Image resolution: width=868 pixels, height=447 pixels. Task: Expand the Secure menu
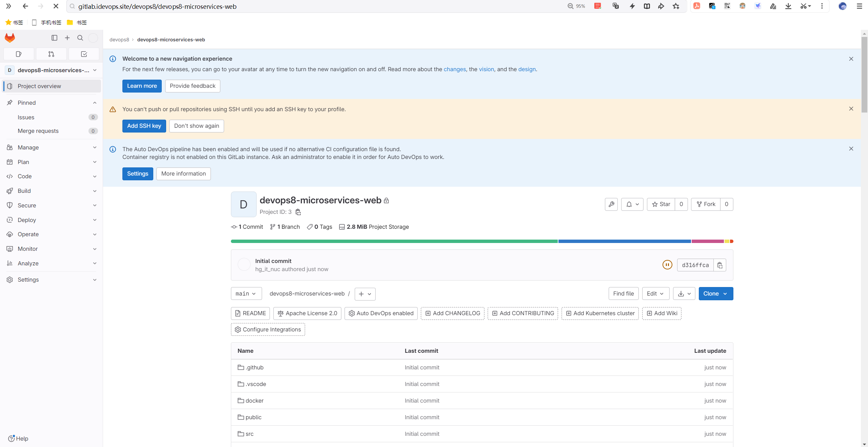click(52, 205)
